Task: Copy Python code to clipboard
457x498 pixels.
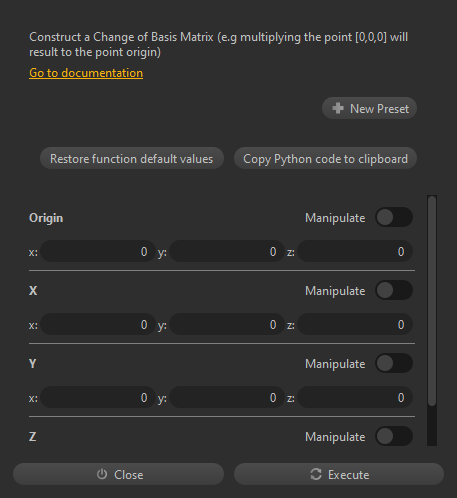Action: click(325, 158)
